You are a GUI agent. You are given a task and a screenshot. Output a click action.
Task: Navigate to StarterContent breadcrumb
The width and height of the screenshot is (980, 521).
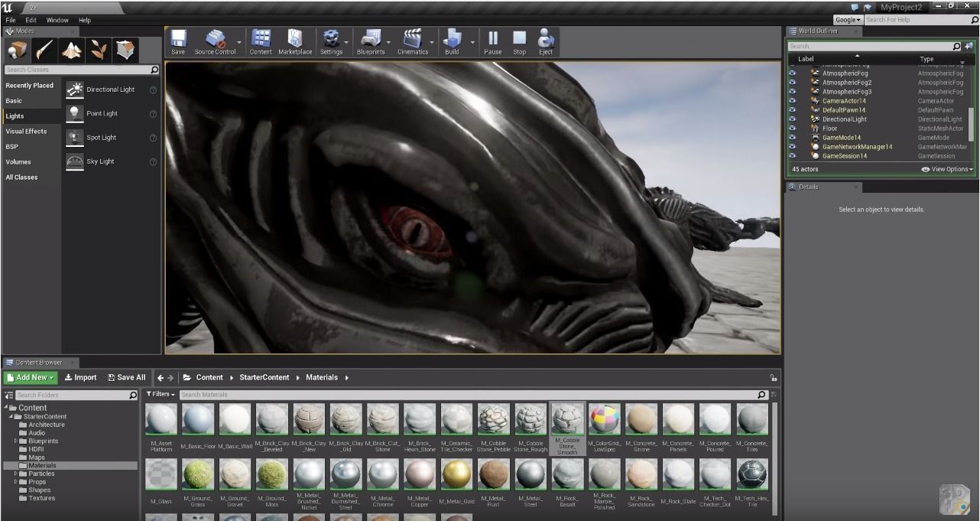coord(264,377)
